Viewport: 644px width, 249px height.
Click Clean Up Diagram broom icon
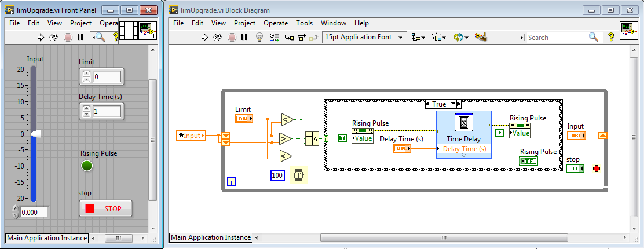pos(481,37)
